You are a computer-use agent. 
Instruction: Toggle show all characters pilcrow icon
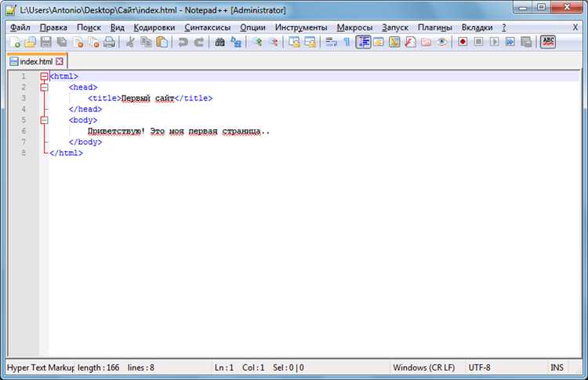pyautogui.click(x=347, y=42)
